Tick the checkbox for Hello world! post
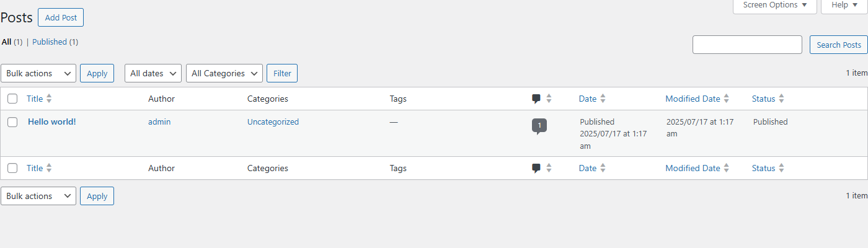Image resolution: width=868 pixels, height=248 pixels. pos(12,122)
